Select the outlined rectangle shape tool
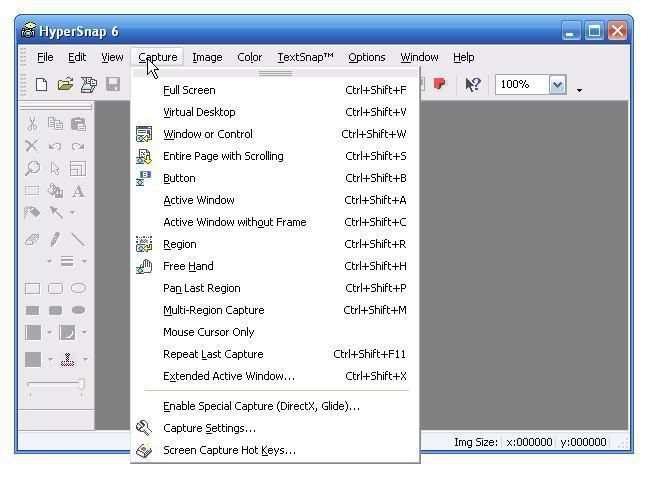This screenshot has width=649, height=502. [x=33, y=288]
